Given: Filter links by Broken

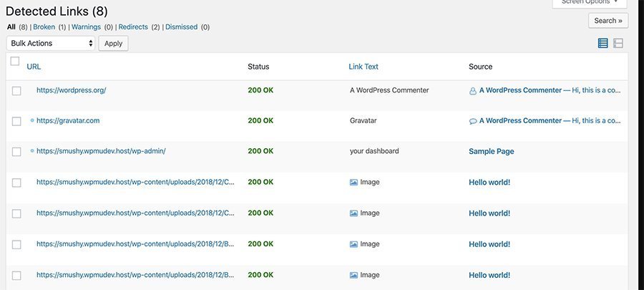Looking at the screenshot, I should point(44,26).
